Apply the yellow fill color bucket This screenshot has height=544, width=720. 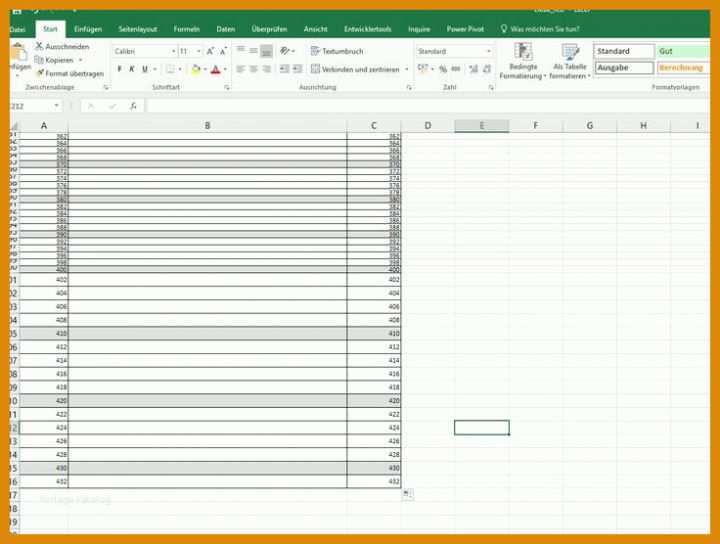pyautogui.click(x=196, y=69)
